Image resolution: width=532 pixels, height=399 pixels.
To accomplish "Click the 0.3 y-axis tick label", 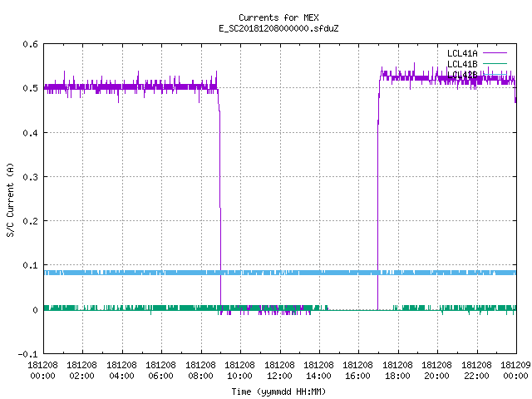I will pyautogui.click(x=30, y=177).
